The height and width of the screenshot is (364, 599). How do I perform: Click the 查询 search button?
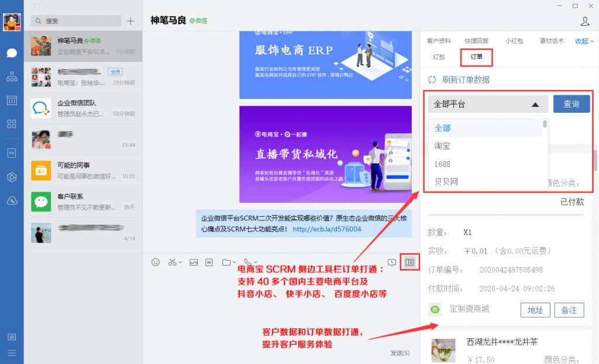click(x=572, y=103)
